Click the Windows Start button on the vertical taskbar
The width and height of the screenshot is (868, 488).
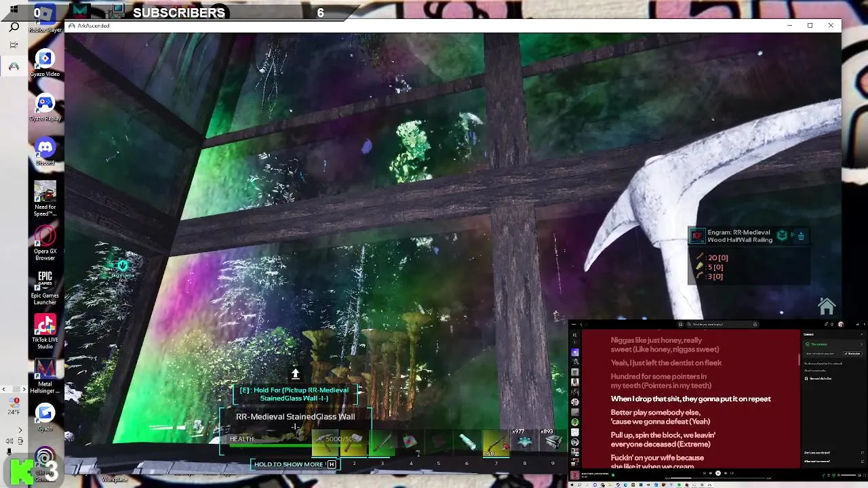coord(14,9)
